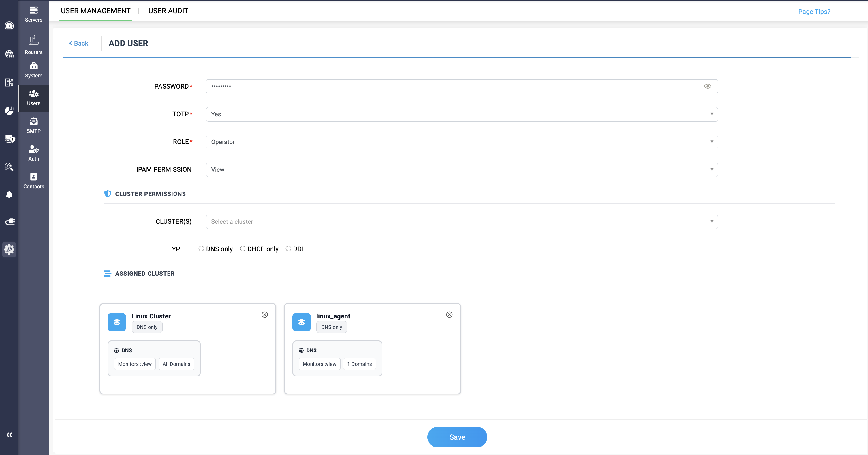The image size is (868, 455).
Task: Expand the ROLE dropdown showing Operator
Action: [462, 142]
